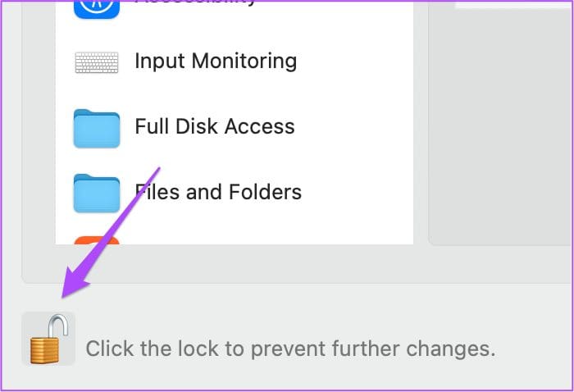This screenshot has width=574, height=392.
Task: Click the footer area right of the lock text
Action: tap(533, 349)
